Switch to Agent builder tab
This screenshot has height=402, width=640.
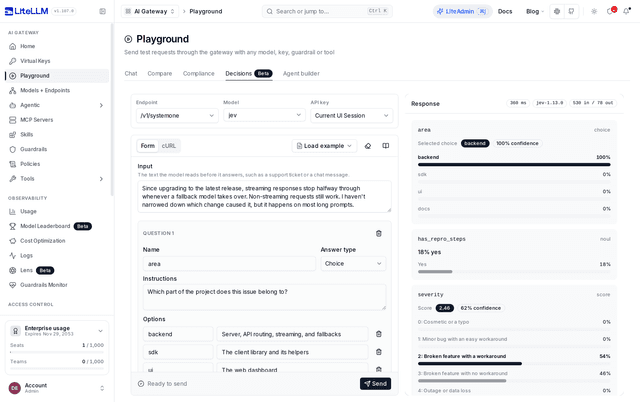pos(301,73)
